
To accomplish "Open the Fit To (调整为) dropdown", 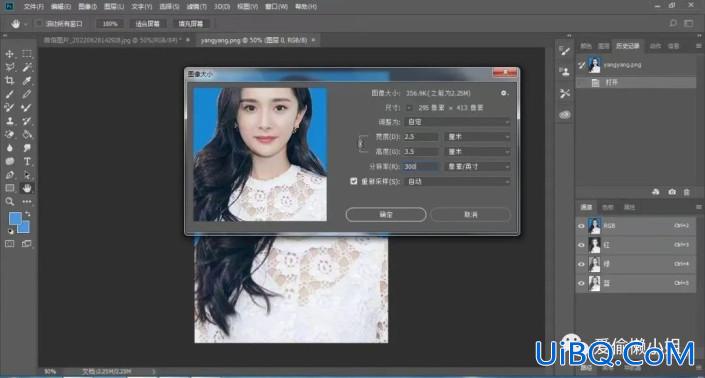I will (x=457, y=122).
